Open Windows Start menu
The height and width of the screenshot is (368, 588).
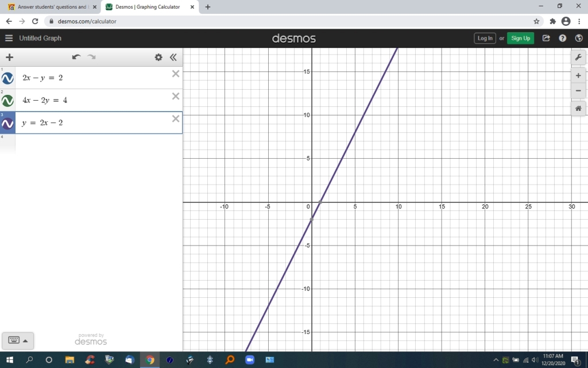[x=10, y=360]
